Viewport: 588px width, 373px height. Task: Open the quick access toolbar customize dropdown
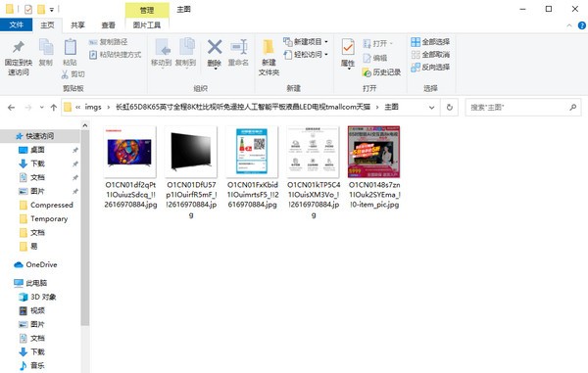click(52, 10)
